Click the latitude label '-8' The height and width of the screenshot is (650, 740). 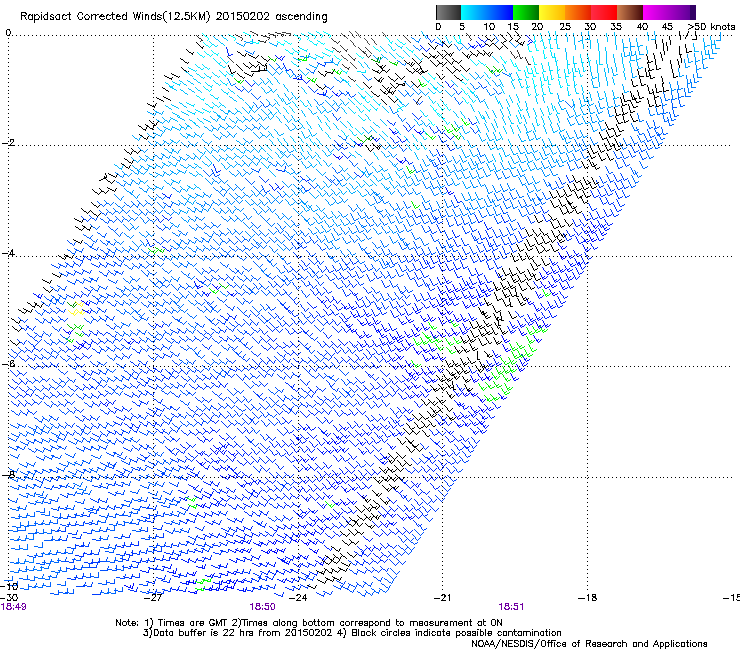click(x=8, y=475)
